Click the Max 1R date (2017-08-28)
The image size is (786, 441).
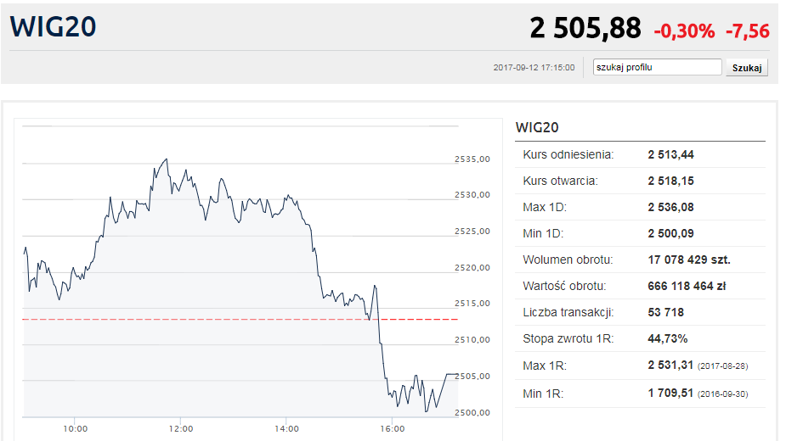pos(723,366)
